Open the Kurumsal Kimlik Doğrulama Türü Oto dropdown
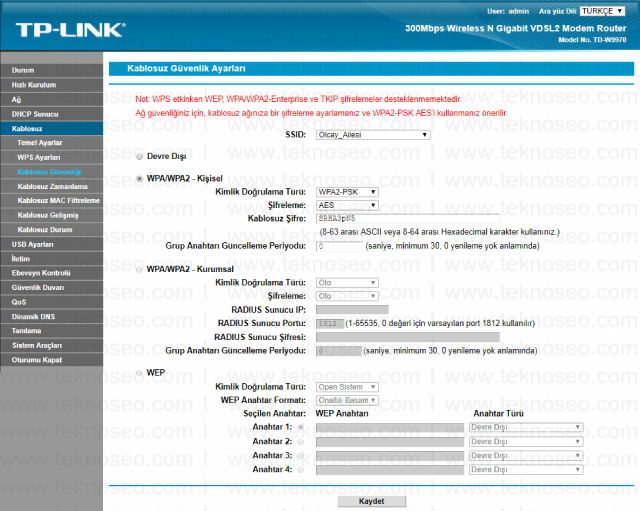The width and height of the screenshot is (640, 511). tap(347, 283)
